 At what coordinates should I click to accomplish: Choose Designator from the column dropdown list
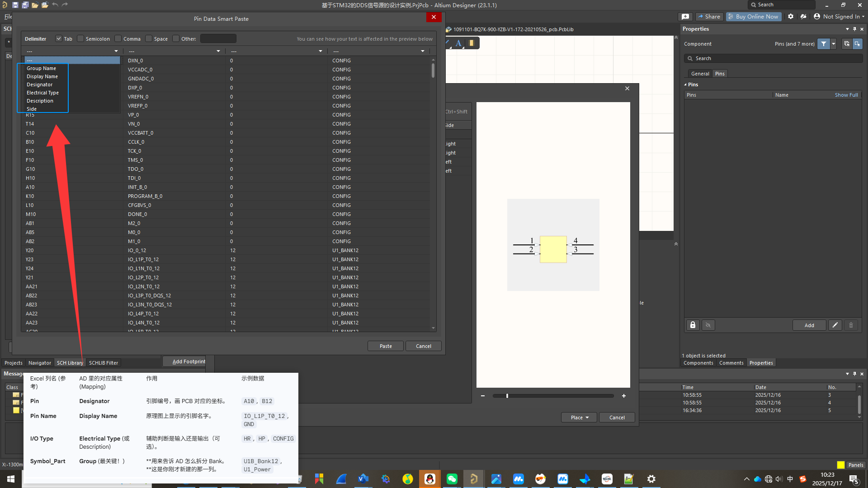[x=40, y=84]
